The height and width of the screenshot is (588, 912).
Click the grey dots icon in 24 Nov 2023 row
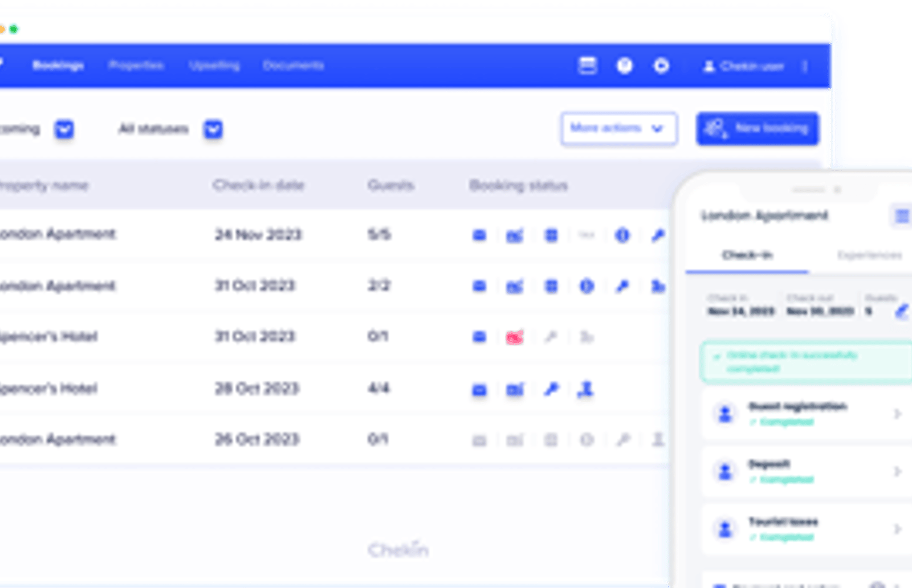point(587,235)
